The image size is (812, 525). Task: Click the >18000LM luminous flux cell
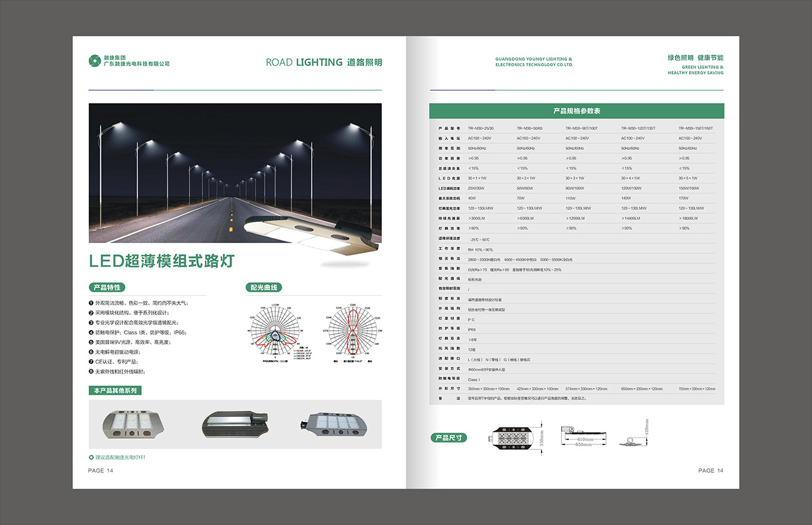click(690, 218)
